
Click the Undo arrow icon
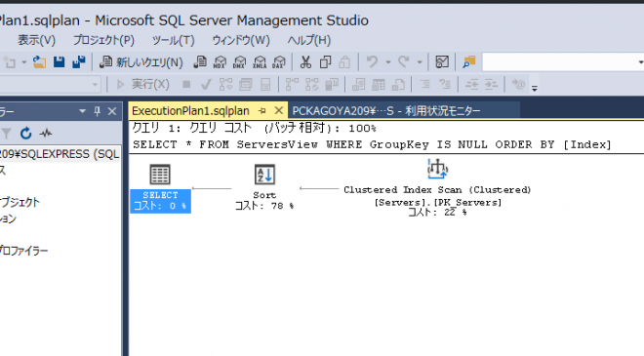(x=372, y=62)
